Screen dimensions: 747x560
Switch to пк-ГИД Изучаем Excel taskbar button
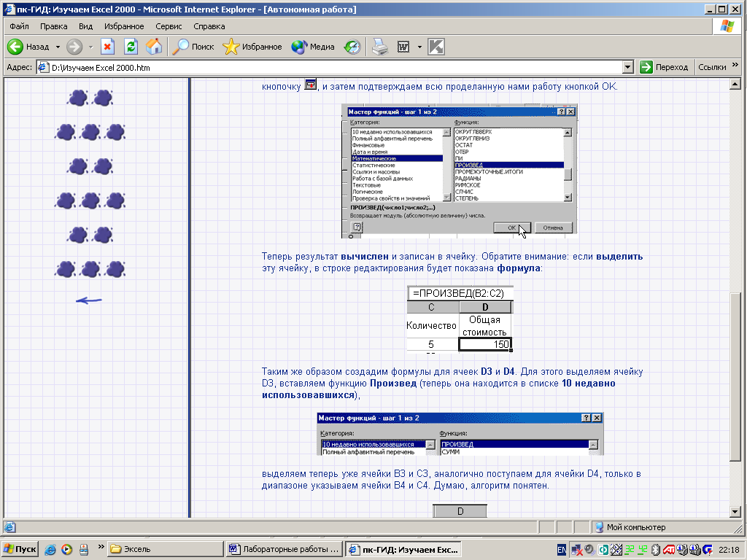click(x=403, y=550)
